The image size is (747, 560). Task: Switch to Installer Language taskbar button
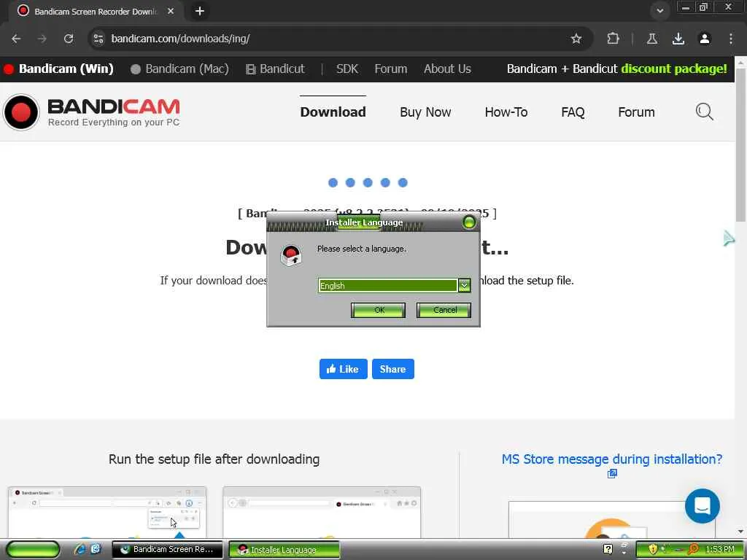coord(285,550)
